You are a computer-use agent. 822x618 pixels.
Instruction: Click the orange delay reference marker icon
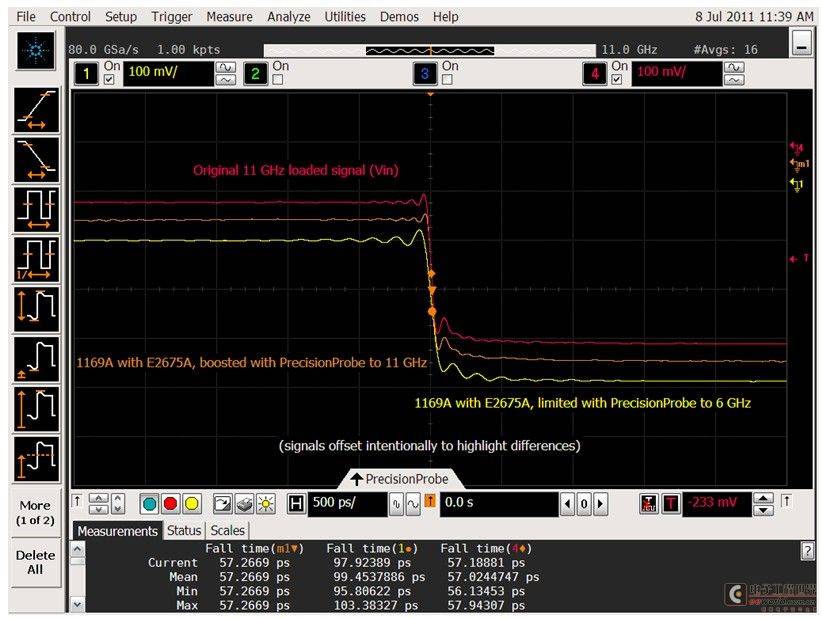[x=430, y=502]
